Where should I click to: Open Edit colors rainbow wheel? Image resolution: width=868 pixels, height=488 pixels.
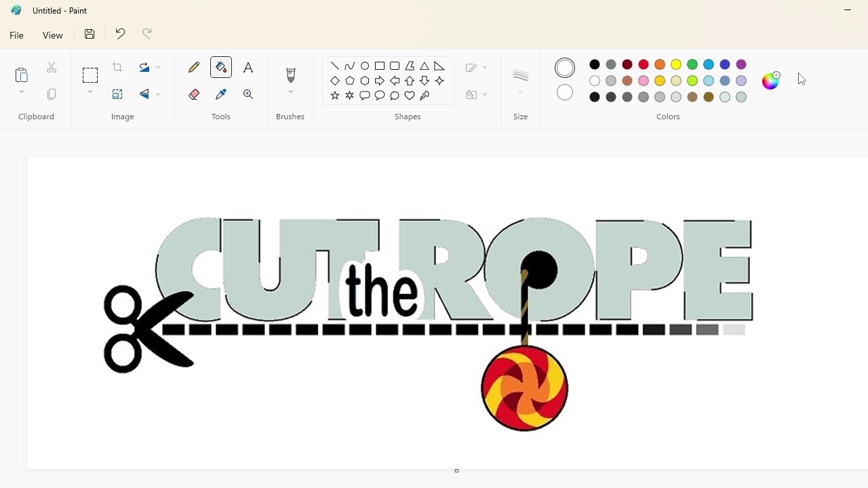pos(771,81)
